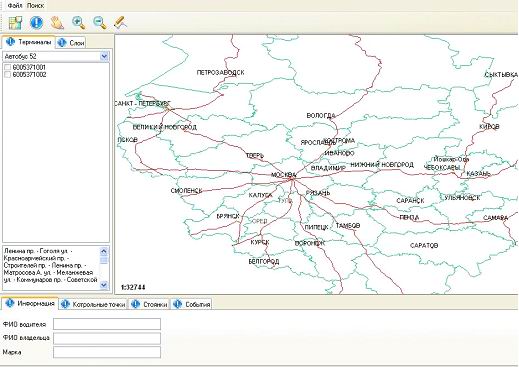Switch to the Котрольные точки tab
The width and height of the screenshot is (519, 367).
93,304
